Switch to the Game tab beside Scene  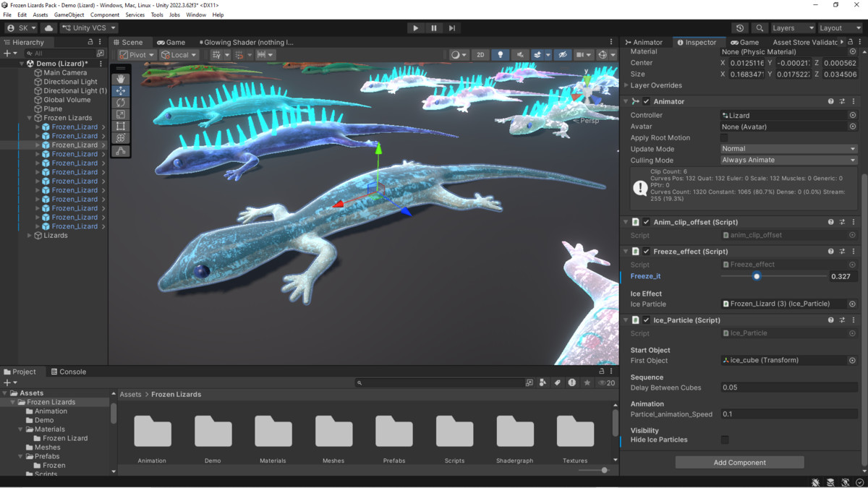[x=171, y=43]
